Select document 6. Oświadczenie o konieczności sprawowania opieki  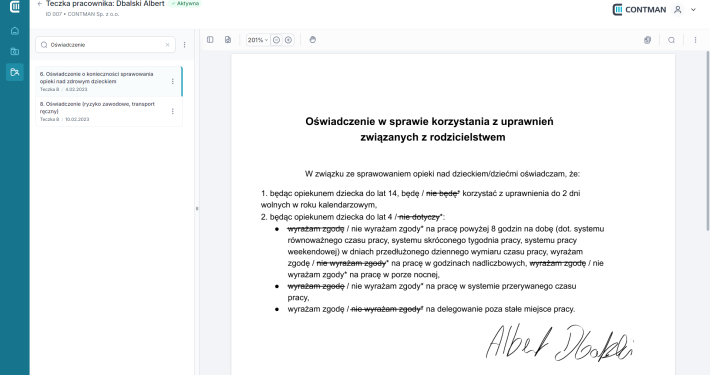(109, 82)
